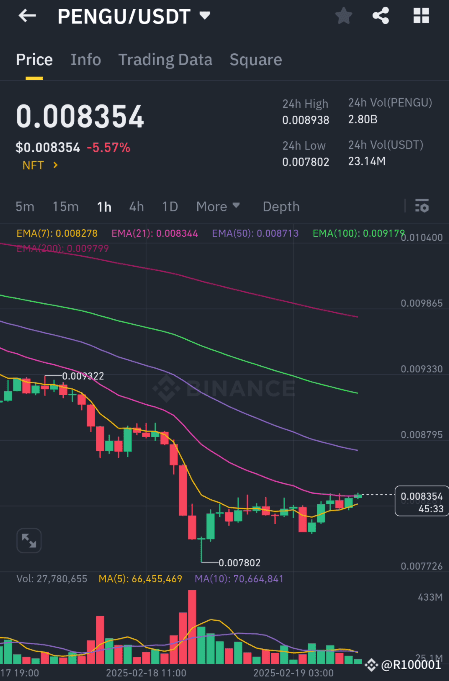Tap the 24h Low value 0.007802
Screen dimensions: 449x681
[306, 162]
